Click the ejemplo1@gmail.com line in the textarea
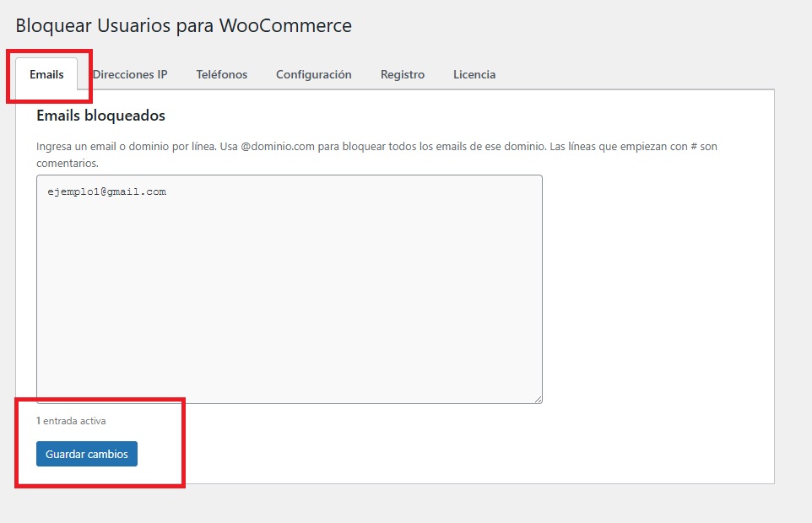This screenshot has height=523, width=812. (107, 191)
